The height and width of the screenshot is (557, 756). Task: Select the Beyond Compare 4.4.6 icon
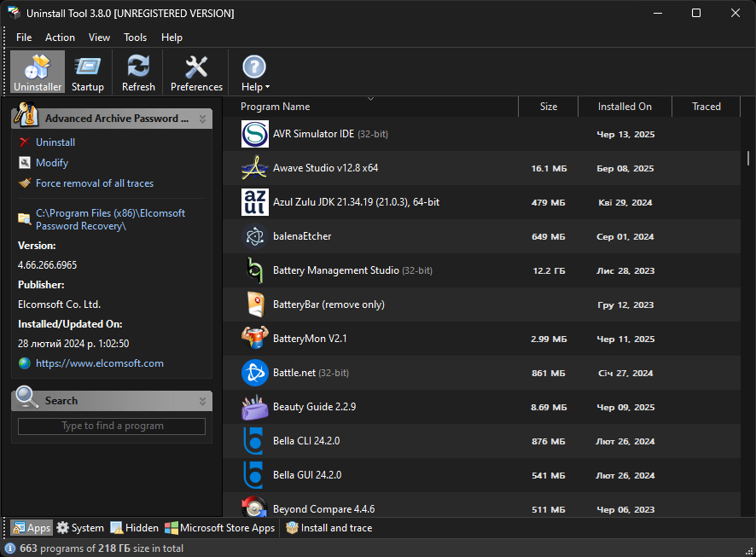(x=254, y=508)
